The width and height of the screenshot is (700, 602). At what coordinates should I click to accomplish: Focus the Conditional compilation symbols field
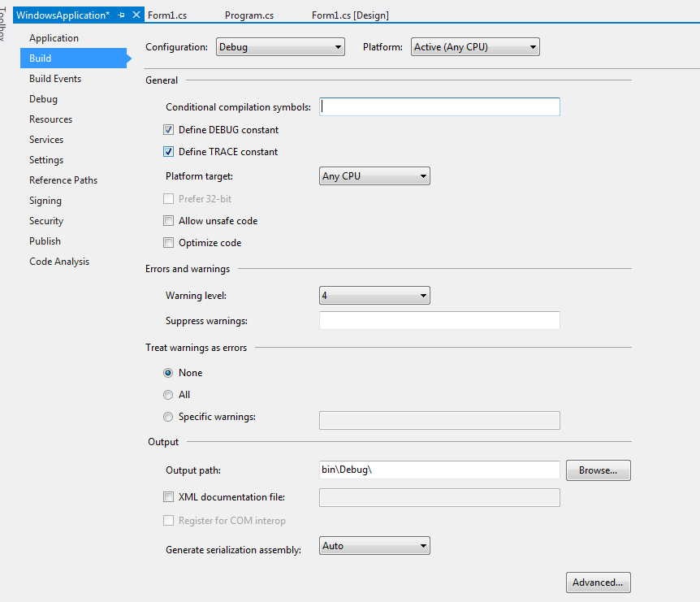pos(439,106)
